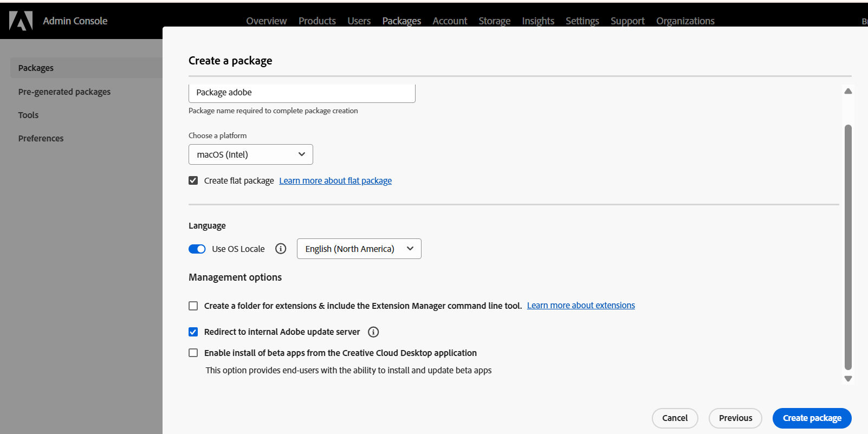Open the Settings tab
Viewport: 868px width, 434px height.
coord(582,21)
